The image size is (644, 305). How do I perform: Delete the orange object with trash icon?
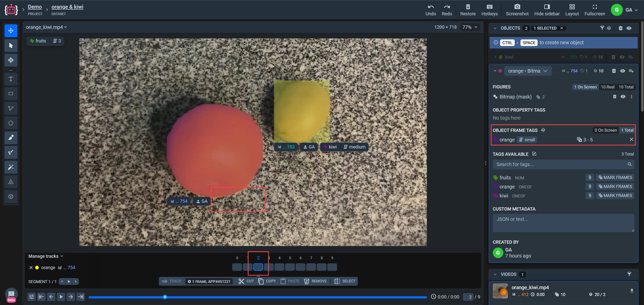614,71
